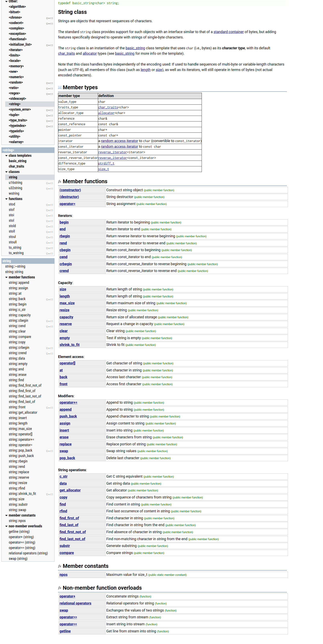Click the Member types section icon
The width and height of the screenshot is (323, 644).
coord(60,87)
